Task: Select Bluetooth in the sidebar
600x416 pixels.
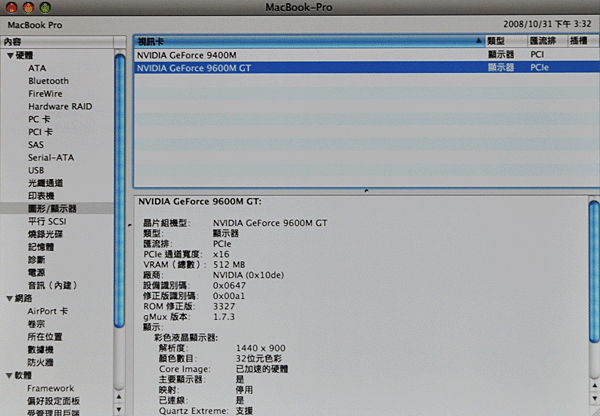Action: [x=49, y=81]
